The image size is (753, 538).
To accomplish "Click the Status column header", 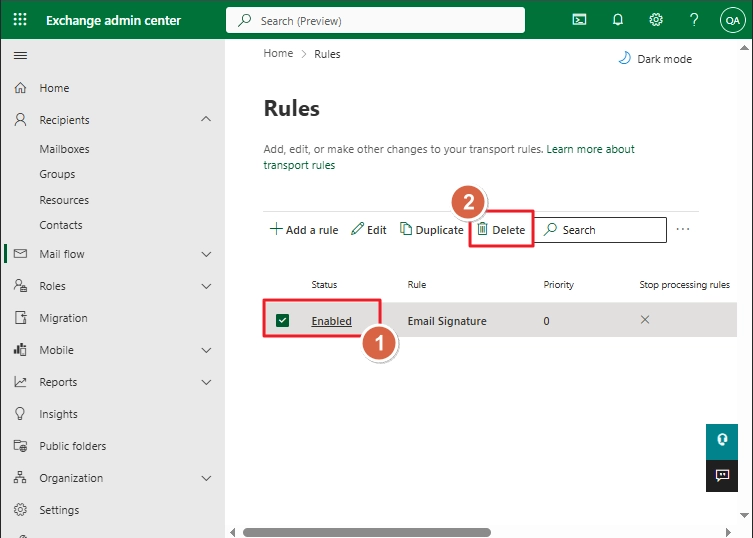I will [x=324, y=284].
